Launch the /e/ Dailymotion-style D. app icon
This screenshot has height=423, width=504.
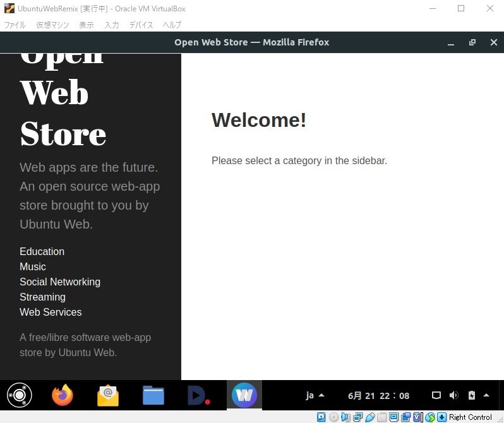pyautogui.click(x=199, y=395)
